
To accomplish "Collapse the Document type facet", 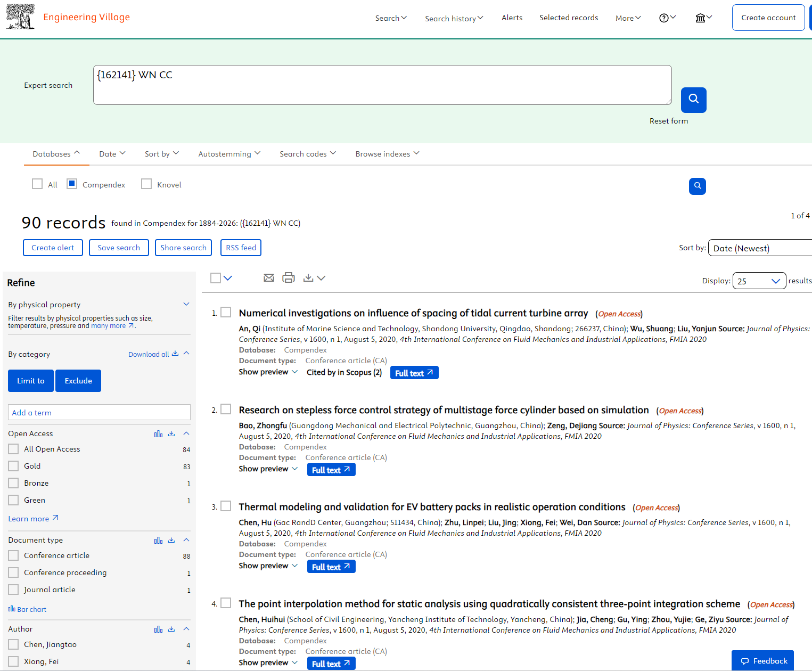I will (x=186, y=539).
